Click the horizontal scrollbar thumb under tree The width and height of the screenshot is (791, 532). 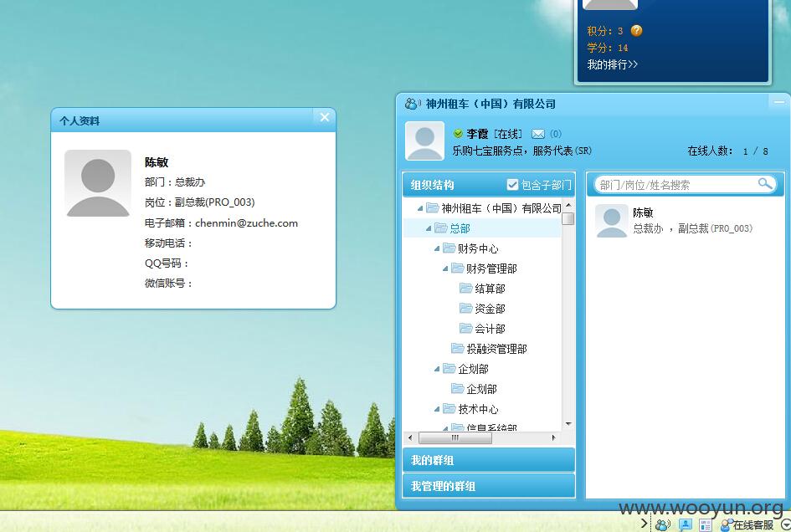point(455,437)
